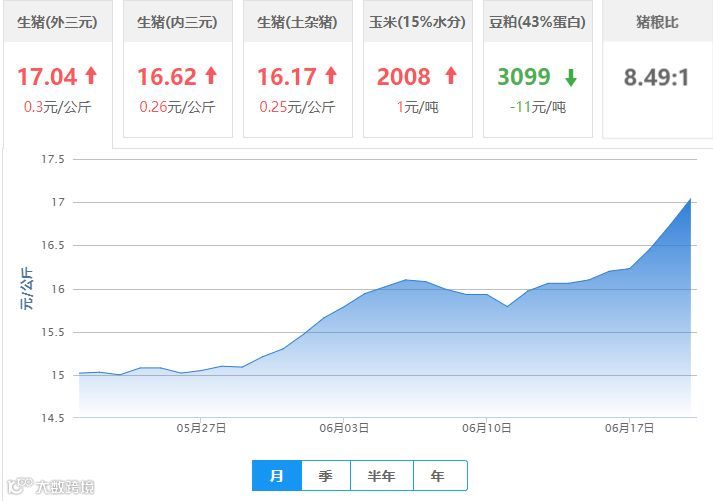Image resolution: width=713 pixels, height=501 pixels.
Task: Click the 3099 soybean meal value
Action: pyautogui.click(x=524, y=76)
